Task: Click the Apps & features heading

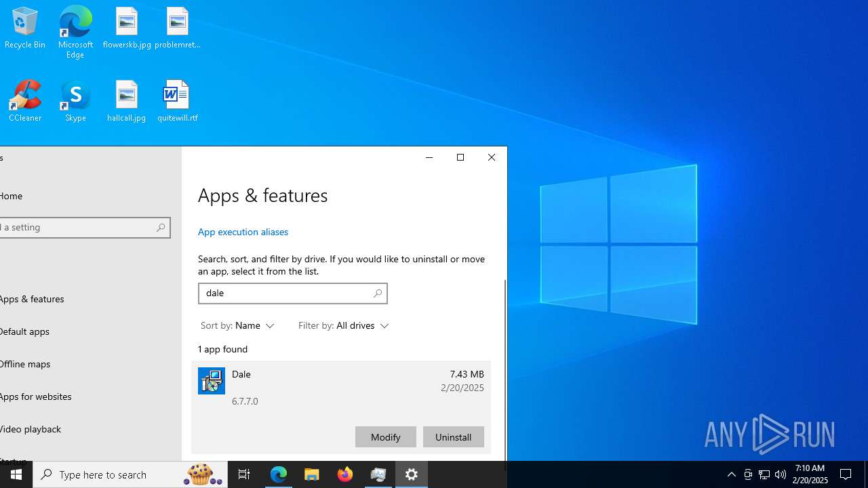Action: tap(262, 195)
